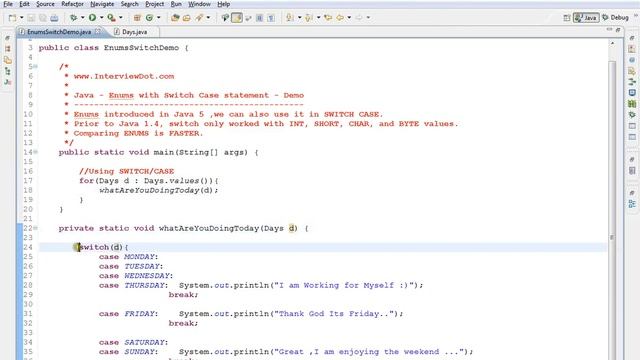Click line number 17 in the gutter
Viewport: 640px width, 360px height.
tap(28, 181)
